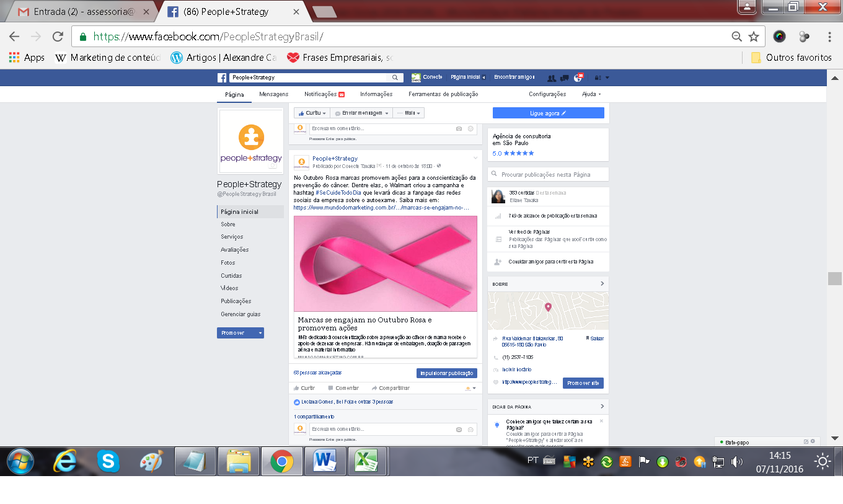The width and height of the screenshot is (843, 504).
Task: Select Vídeos in the page sidebar
Action: coord(229,288)
